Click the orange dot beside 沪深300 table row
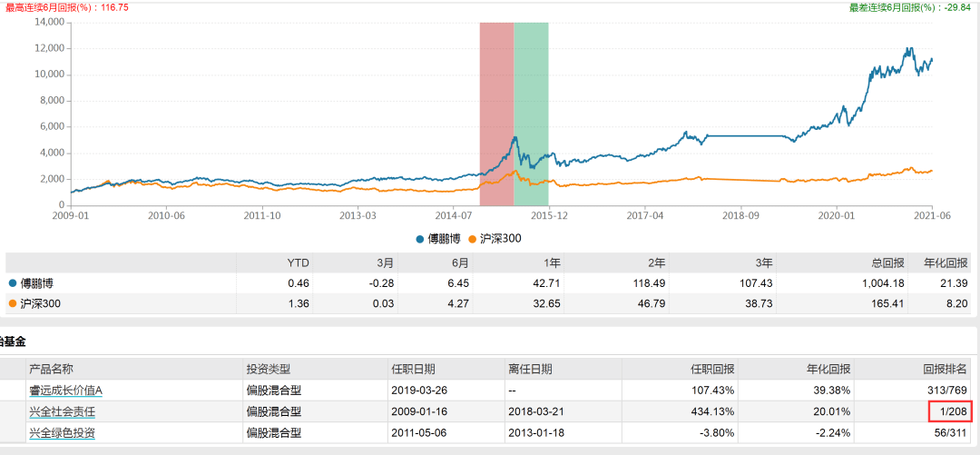 coord(13,304)
